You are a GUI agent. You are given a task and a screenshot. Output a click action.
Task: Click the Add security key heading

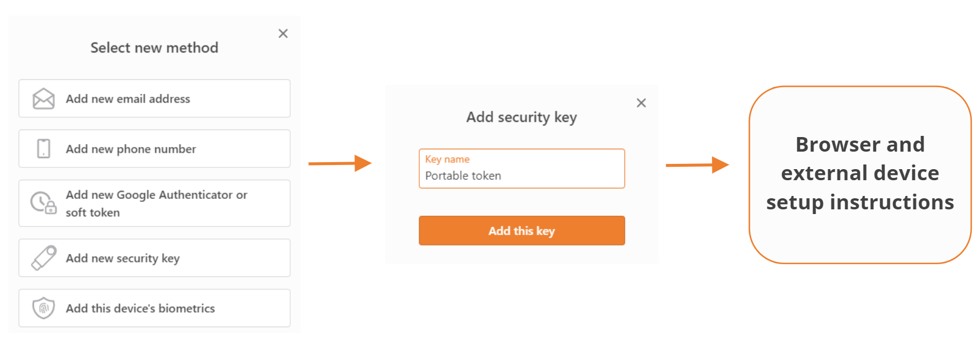(522, 117)
